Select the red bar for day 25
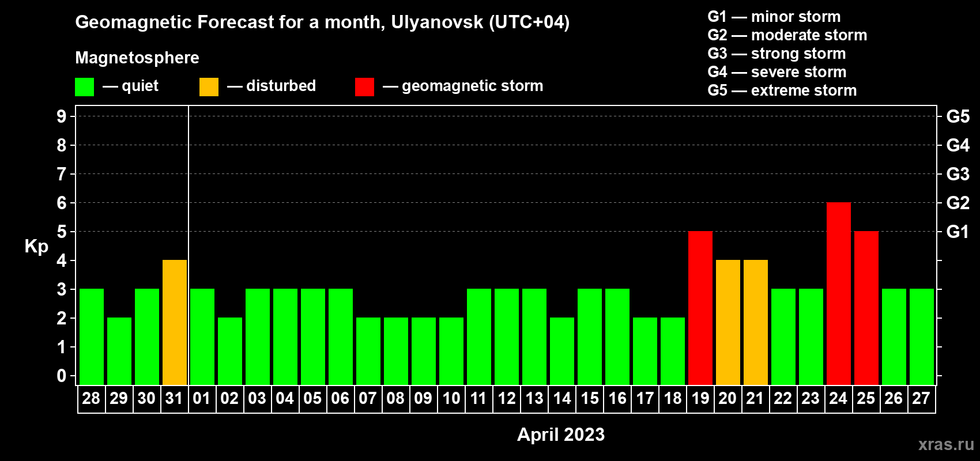This screenshot has height=461, width=980. [x=866, y=308]
